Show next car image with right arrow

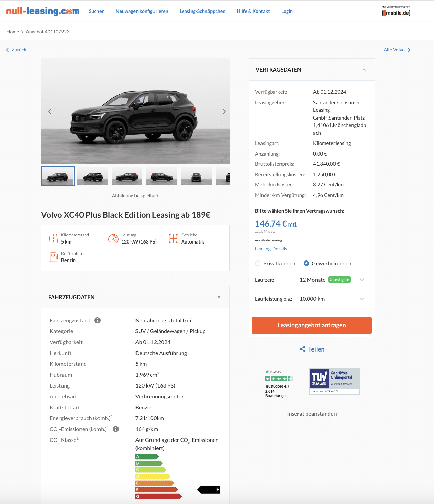pyautogui.click(x=224, y=111)
